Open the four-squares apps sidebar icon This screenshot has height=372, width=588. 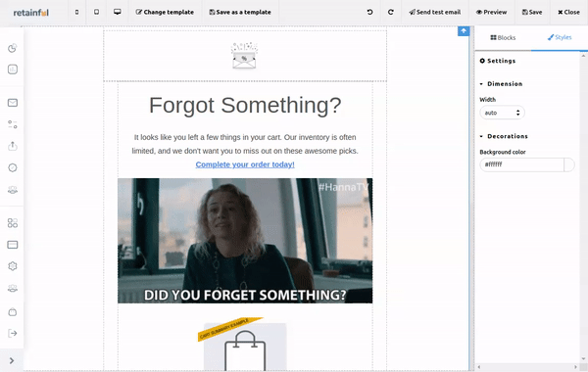13,223
